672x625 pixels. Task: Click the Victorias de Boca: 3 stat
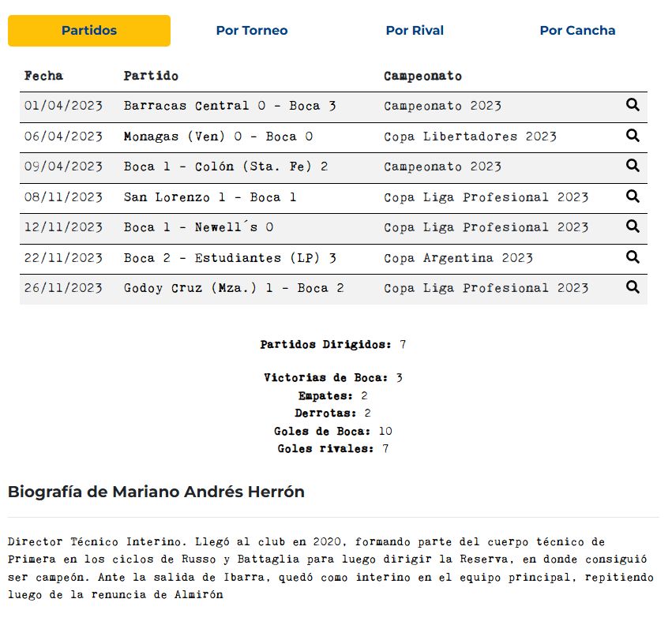coord(333,377)
